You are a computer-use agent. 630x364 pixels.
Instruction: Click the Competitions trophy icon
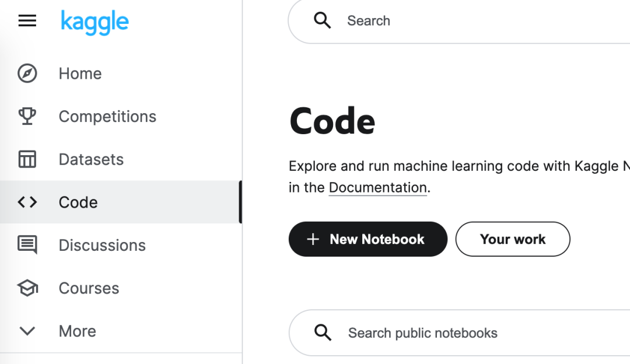tap(27, 116)
